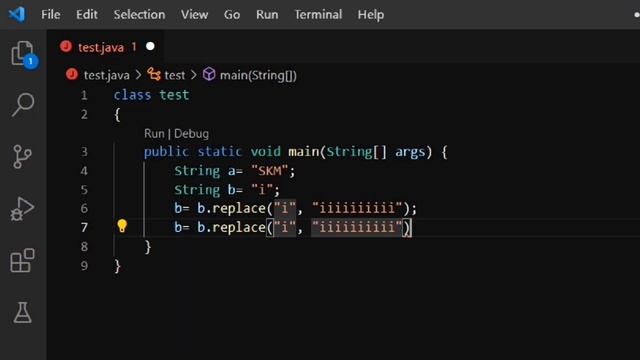Image resolution: width=640 pixels, height=360 pixels.
Task: Open the Extensions view icon
Action: click(22, 260)
